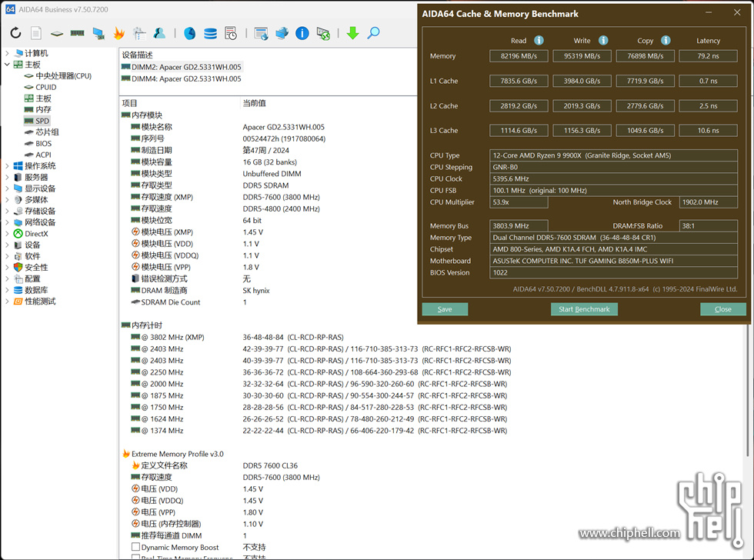Click the Read info icon in benchmark

click(x=539, y=40)
